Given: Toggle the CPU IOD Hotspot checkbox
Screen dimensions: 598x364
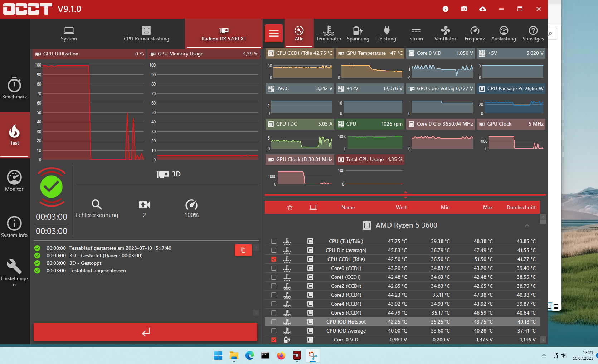Looking at the screenshot, I should pyautogui.click(x=274, y=322).
